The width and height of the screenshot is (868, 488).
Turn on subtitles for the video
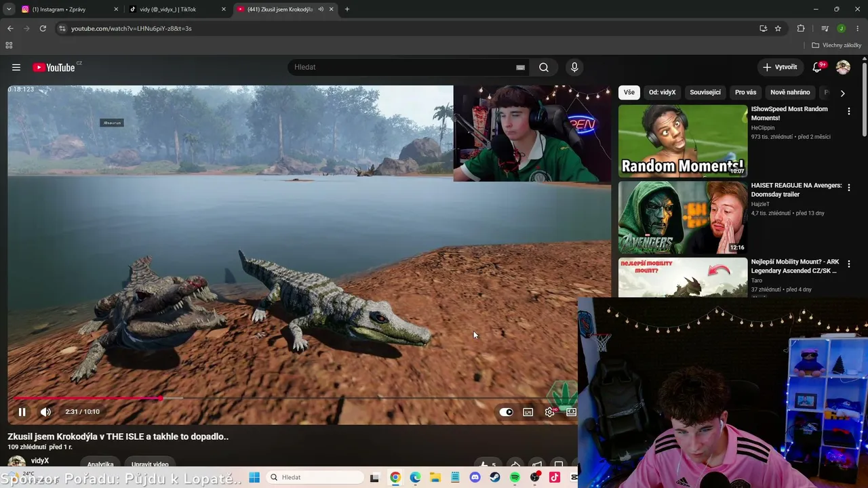(x=528, y=411)
